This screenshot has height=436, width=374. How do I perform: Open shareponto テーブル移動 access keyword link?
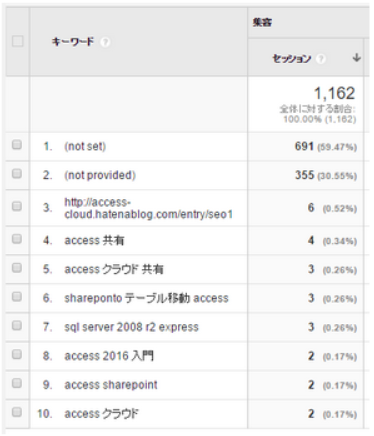point(146,298)
